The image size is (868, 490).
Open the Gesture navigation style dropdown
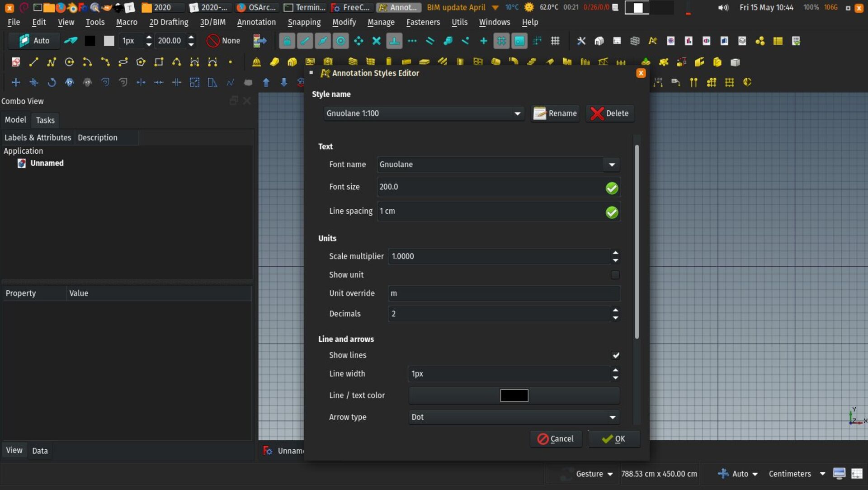pos(594,474)
